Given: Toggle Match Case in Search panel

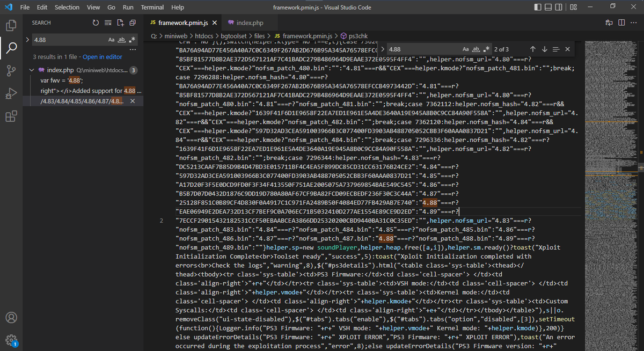Looking at the screenshot, I should coord(112,40).
